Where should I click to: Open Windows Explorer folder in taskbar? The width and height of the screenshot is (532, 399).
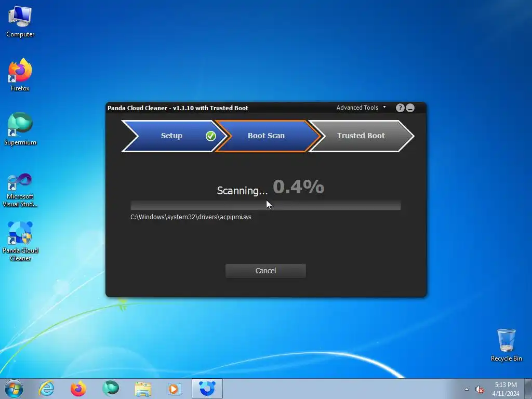coord(143,389)
